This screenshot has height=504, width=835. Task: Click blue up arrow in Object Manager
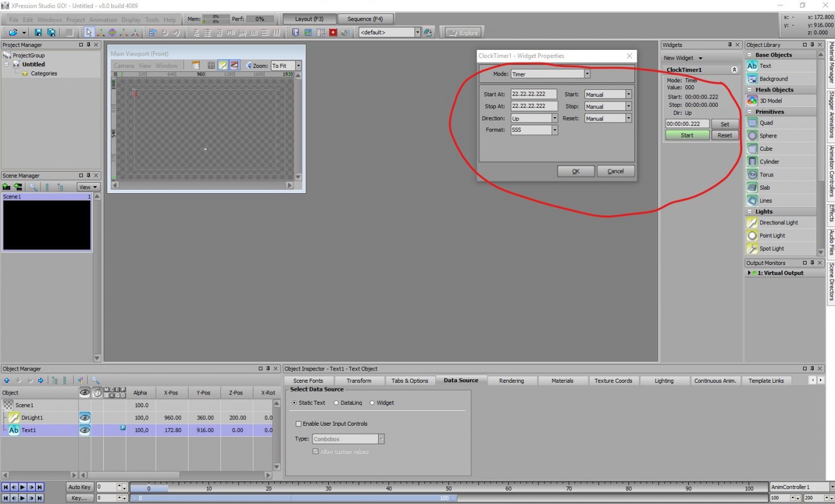[x=6, y=380]
